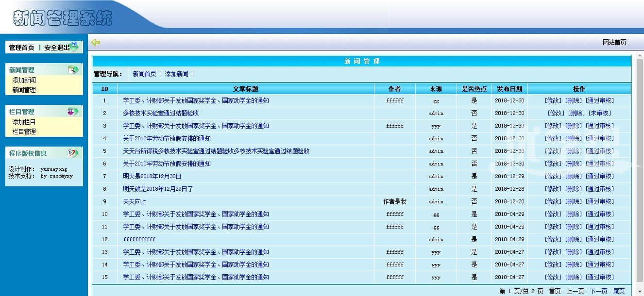644x296 pixels.
Task: Click [未审核] status for news ID 2
Action: pyautogui.click(x=599, y=113)
